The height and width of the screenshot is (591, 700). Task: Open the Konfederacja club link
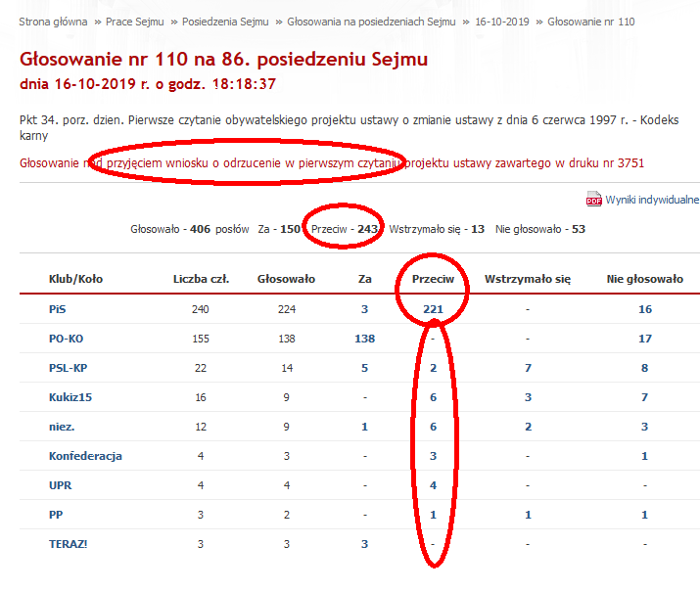(86, 456)
